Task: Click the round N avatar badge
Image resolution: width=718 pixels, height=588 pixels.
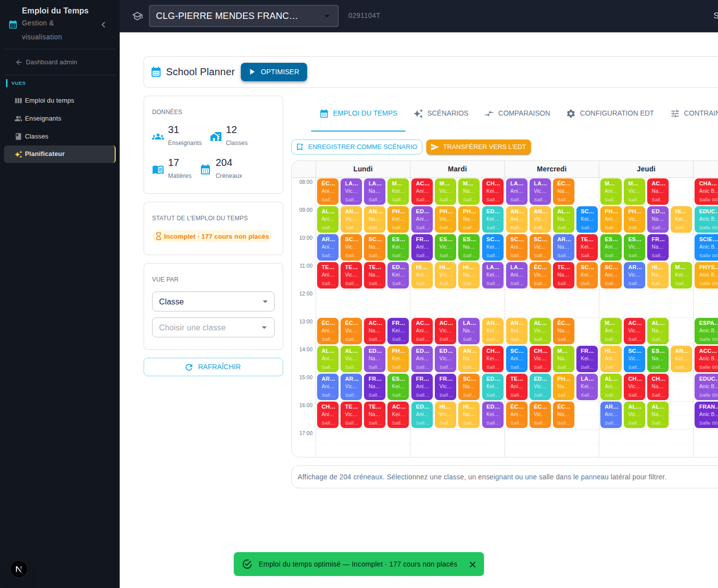Action: click(19, 569)
